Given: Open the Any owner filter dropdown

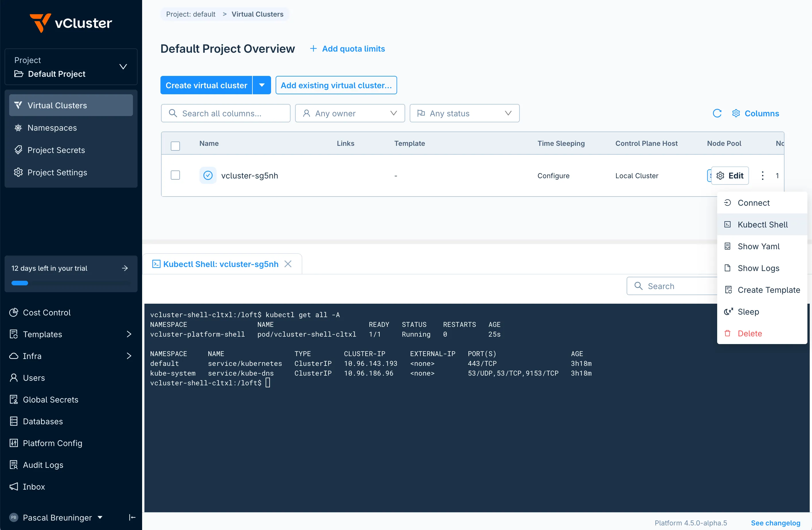Looking at the screenshot, I should 350,113.
